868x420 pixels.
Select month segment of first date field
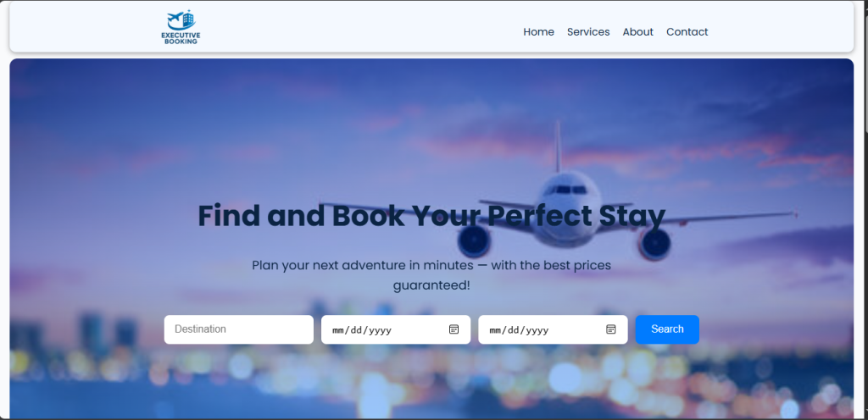pos(338,330)
